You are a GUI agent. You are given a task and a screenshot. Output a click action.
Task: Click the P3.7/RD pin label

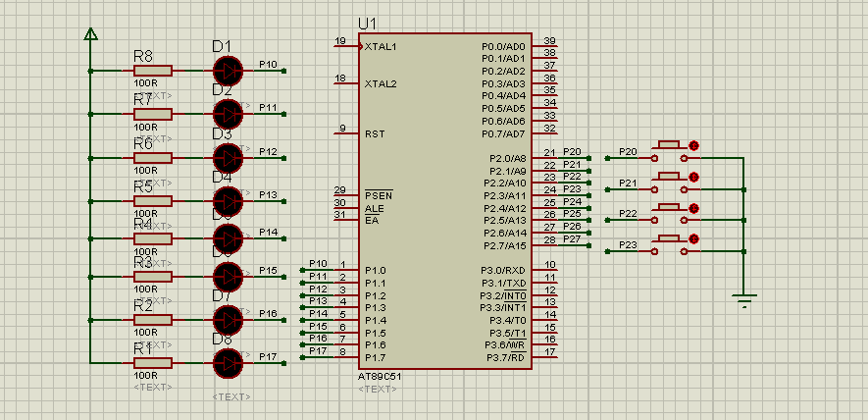pos(506,358)
